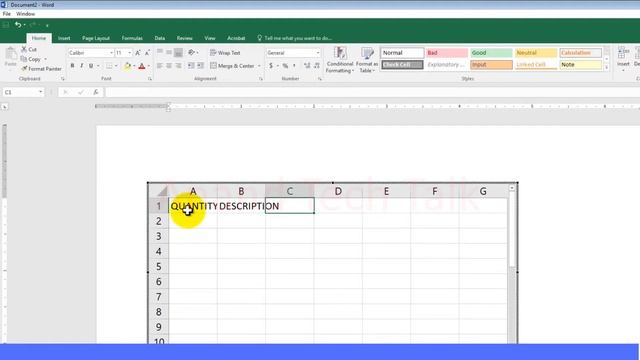Open the Window menu
Viewport: 640px width, 360px height.
pos(25,14)
